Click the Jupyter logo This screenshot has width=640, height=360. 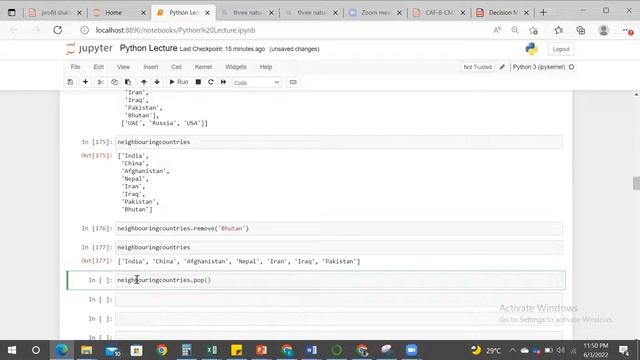pyautogui.click(x=89, y=49)
